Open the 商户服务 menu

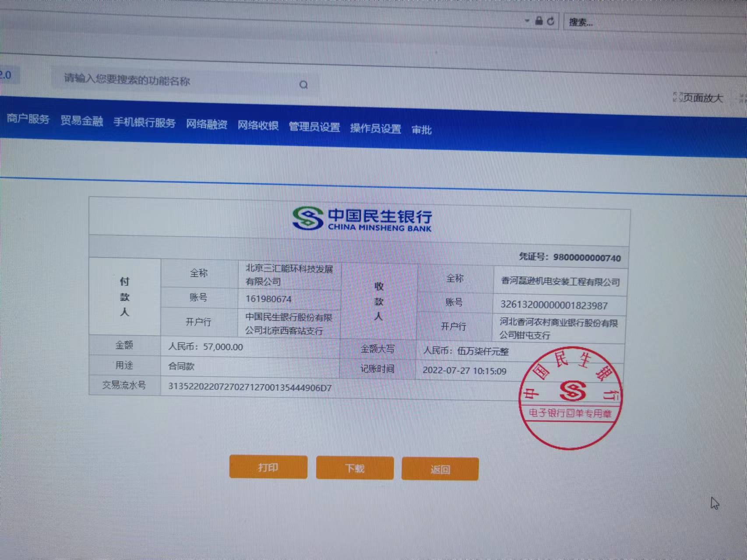point(28,119)
